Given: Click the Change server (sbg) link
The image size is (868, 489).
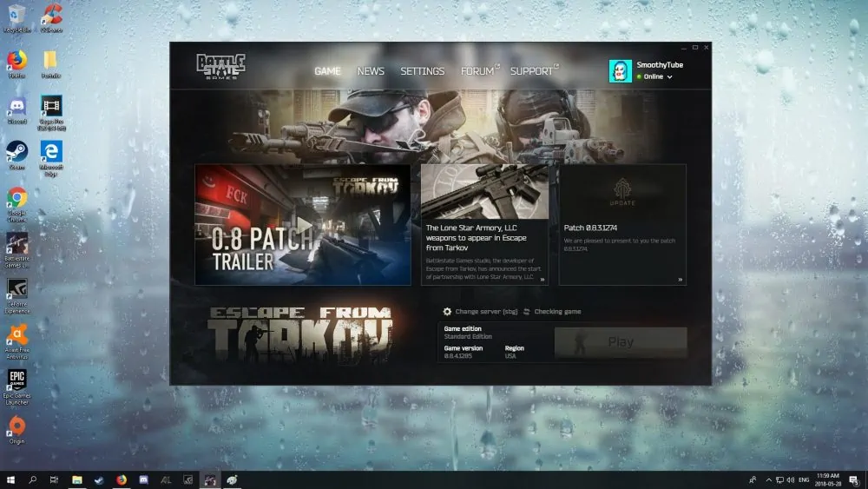Looking at the screenshot, I should tap(486, 312).
